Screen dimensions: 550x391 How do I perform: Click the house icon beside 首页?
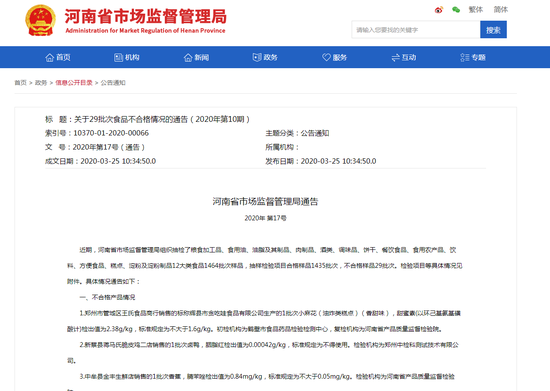coord(49,58)
